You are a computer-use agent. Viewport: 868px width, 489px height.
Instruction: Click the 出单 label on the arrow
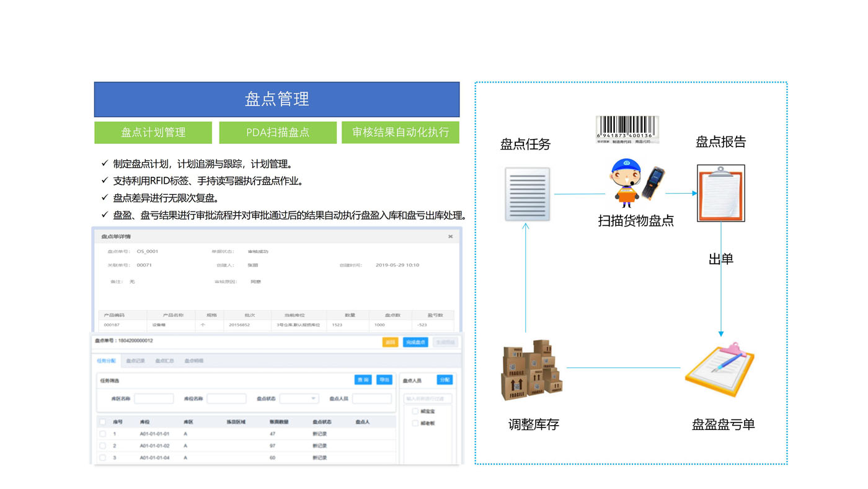click(720, 259)
